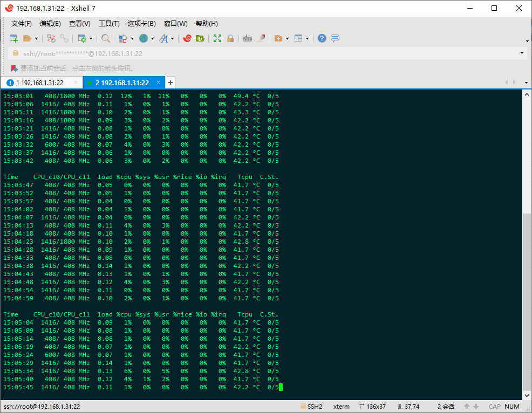Close tab 2 192.168.1.31:22
Screen dimensions: 532x413
(158, 82)
